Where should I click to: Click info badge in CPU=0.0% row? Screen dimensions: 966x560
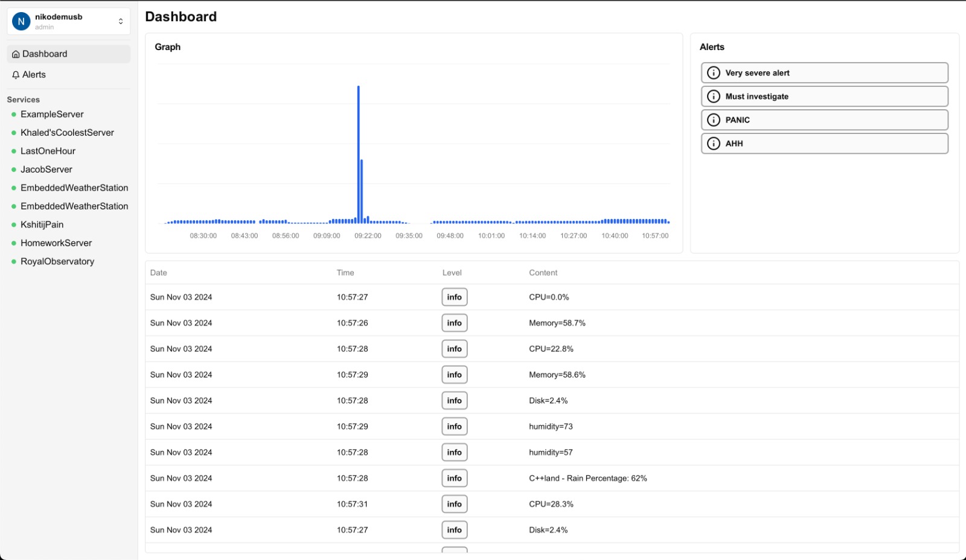coord(455,297)
